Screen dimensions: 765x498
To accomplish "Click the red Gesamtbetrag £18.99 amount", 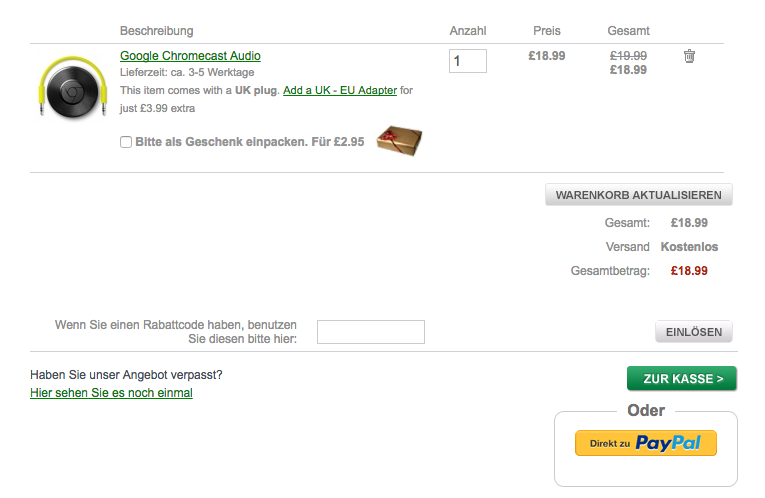I will tap(689, 270).
